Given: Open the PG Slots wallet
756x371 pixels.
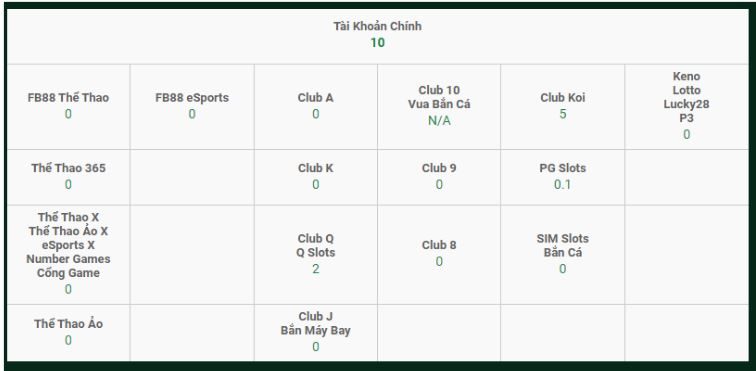Looking at the screenshot, I should pos(562,177).
